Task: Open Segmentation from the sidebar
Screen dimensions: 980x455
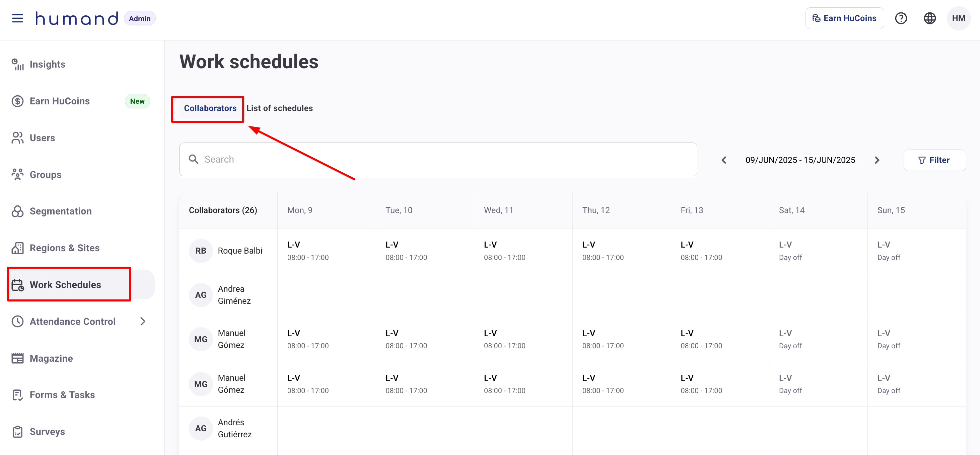Action: (61, 211)
